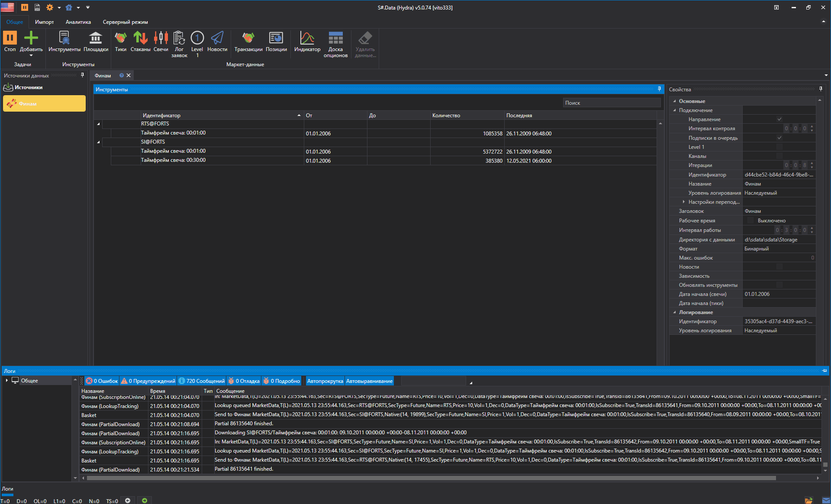Toggle Обновлять инструменты checkbox
Screen dimensions: 831x504
point(779,285)
